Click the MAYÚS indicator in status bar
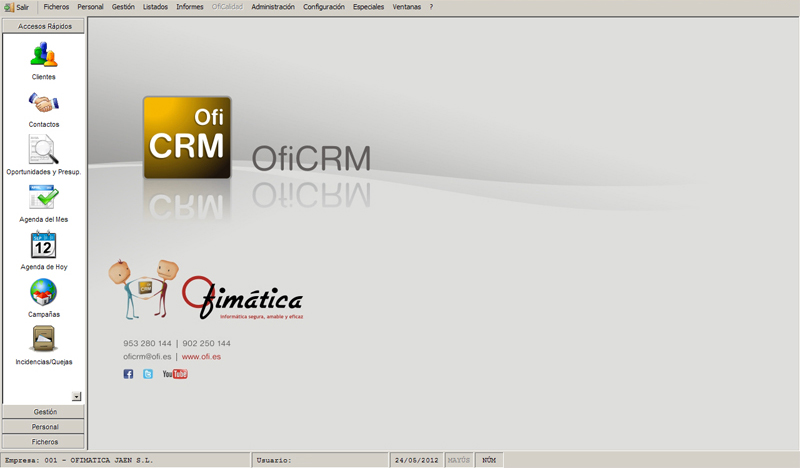This screenshot has height=468, width=800. coord(459,460)
